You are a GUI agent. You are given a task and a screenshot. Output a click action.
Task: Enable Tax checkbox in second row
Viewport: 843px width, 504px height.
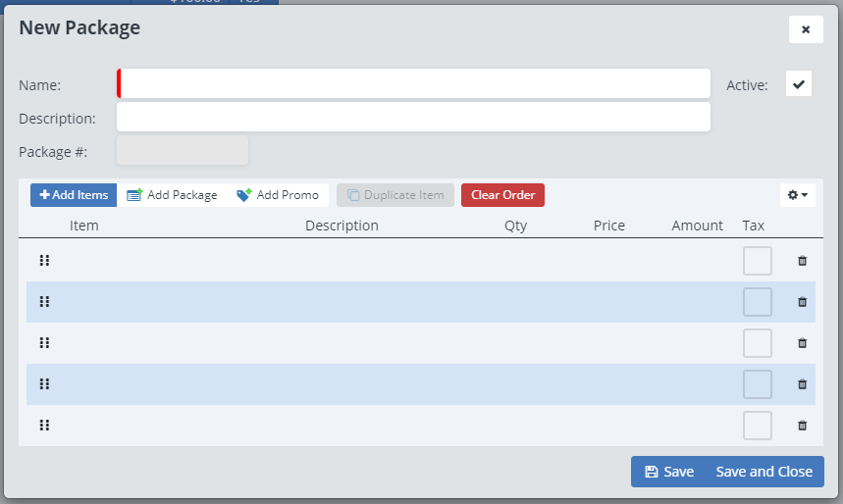click(757, 302)
